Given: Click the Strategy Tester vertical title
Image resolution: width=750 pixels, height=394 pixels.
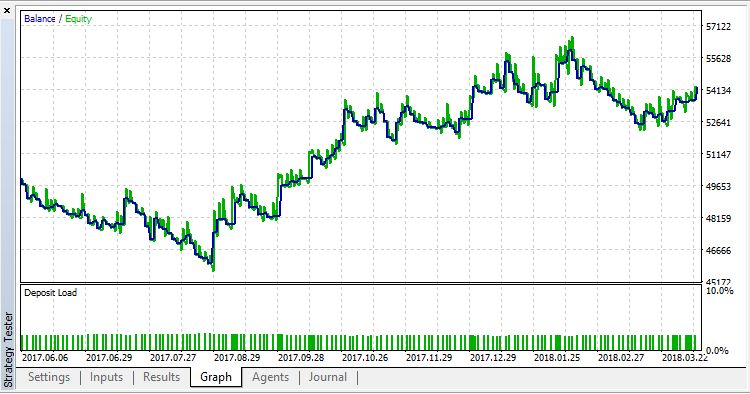Looking at the screenshot, I should coord(8,350).
